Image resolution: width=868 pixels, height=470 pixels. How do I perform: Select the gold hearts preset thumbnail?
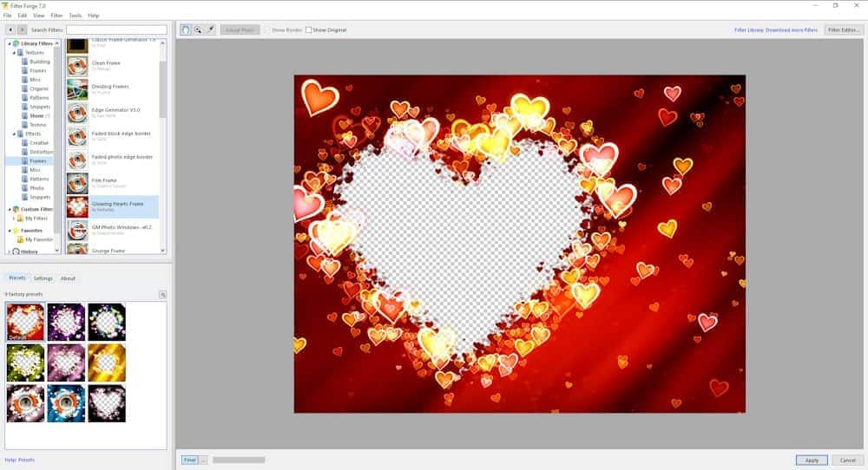coord(107,362)
